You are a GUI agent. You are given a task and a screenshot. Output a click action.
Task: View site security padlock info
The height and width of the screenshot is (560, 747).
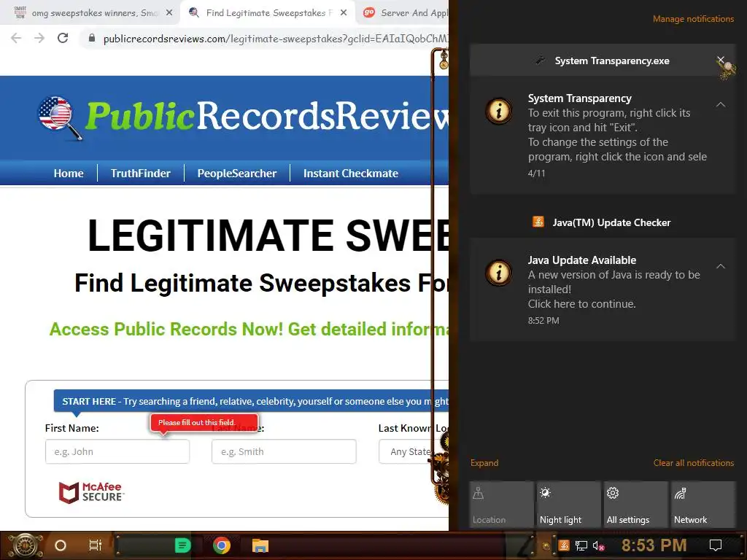click(92, 38)
